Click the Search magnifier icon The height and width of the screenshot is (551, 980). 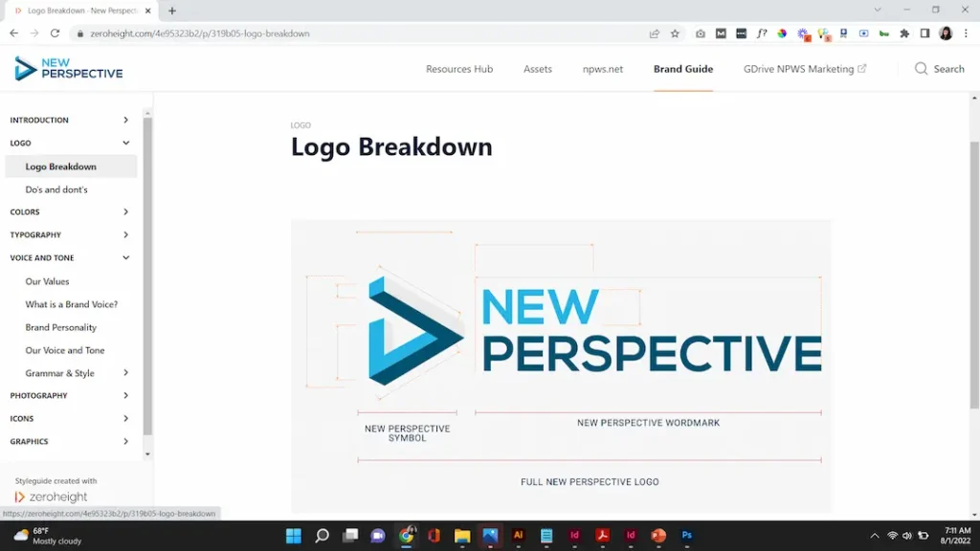click(921, 69)
